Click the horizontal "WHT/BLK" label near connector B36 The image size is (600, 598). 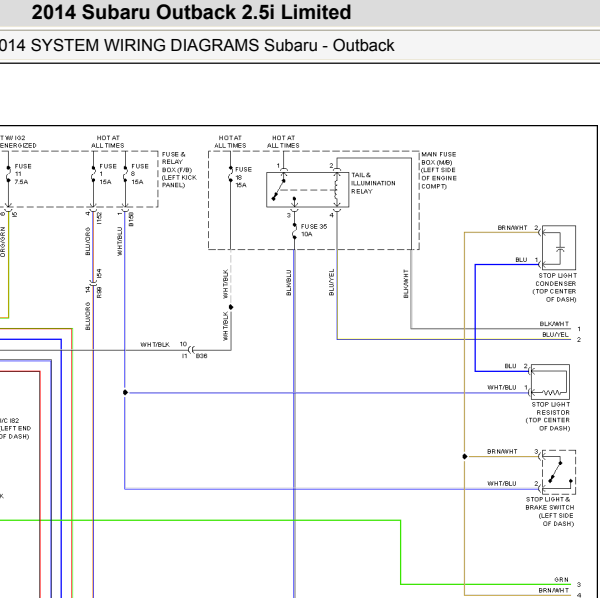(x=155, y=344)
